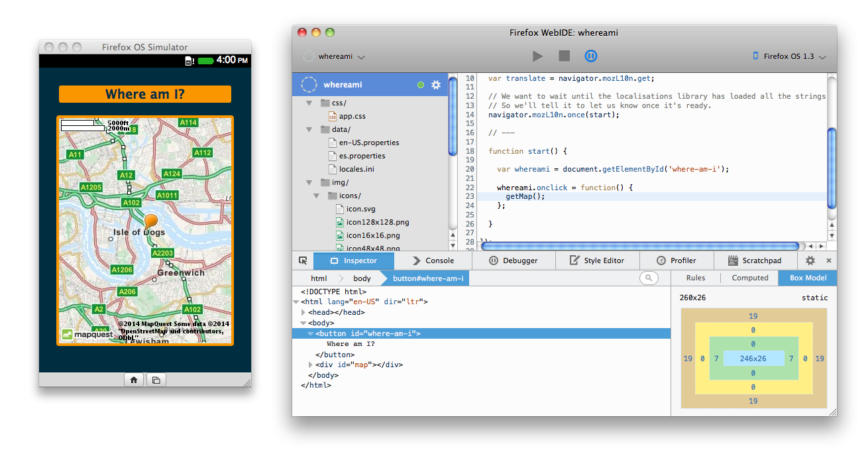Click the Home button in Firefox OS Simulator
This screenshot has height=456, width=868.
[x=134, y=380]
